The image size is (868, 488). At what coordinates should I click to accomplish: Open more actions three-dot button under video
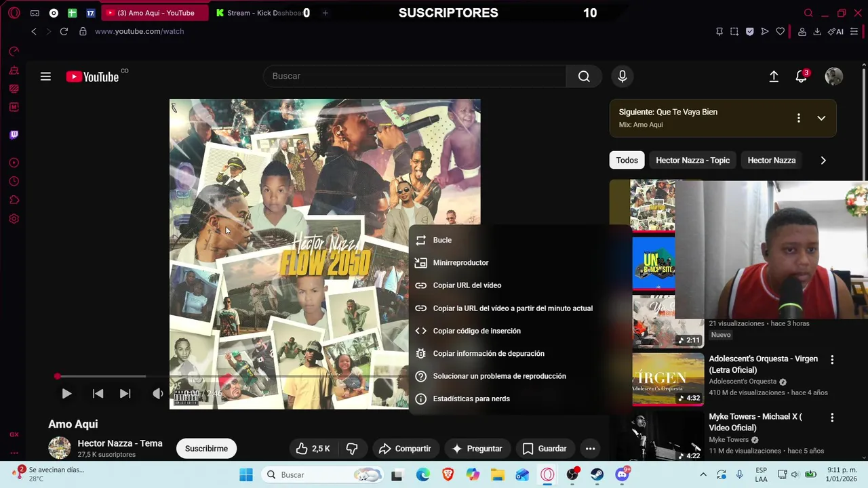point(590,449)
